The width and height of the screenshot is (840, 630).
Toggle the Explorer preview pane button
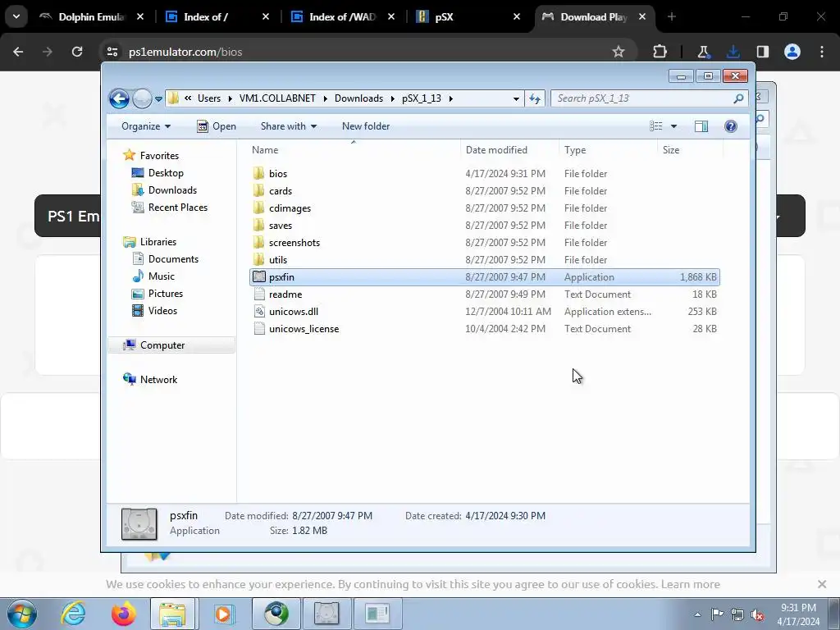click(701, 126)
